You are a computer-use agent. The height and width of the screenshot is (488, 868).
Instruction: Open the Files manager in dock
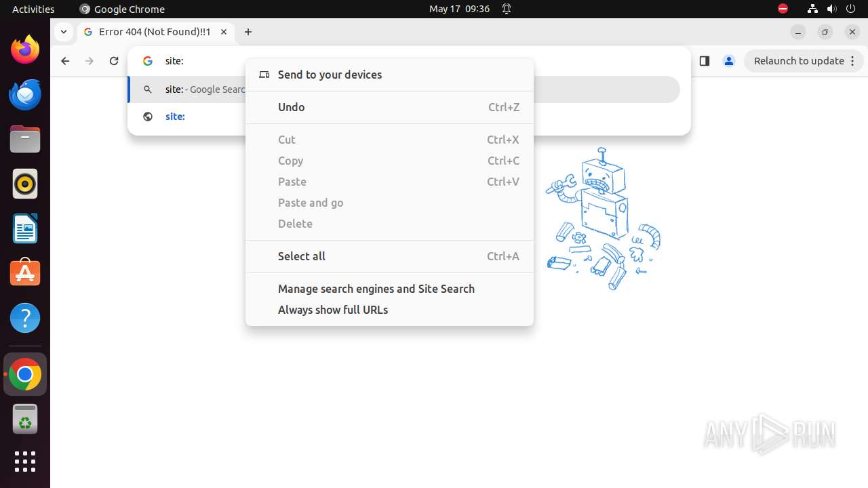tap(25, 139)
